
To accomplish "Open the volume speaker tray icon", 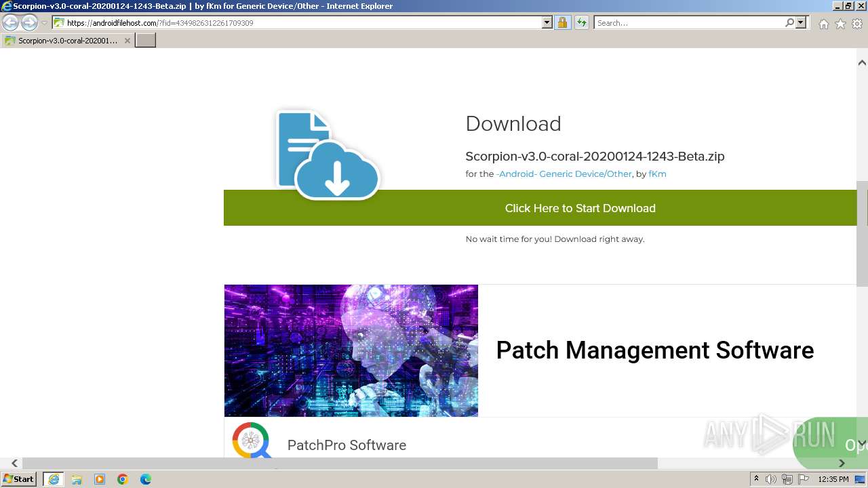I will click(x=771, y=479).
